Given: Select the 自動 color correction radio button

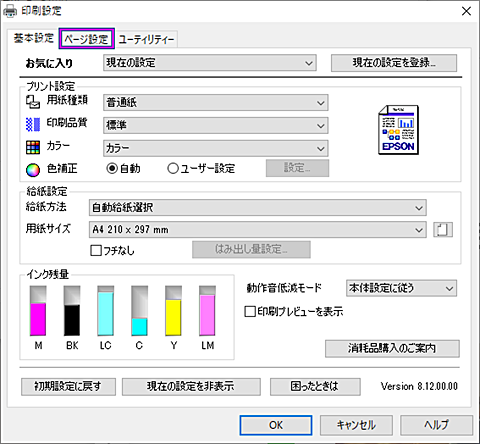Looking at the screenshot, I should click(x=112, y=168).
